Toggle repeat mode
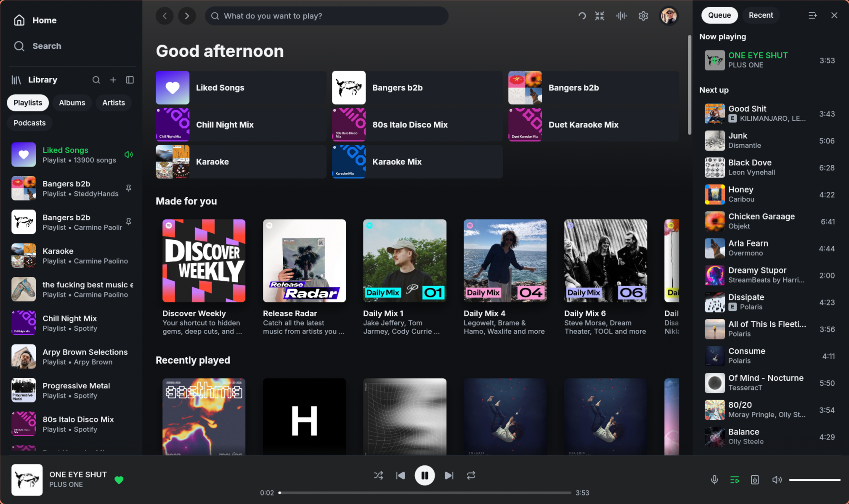The image size is (849, 504). (x=471, y=475)
